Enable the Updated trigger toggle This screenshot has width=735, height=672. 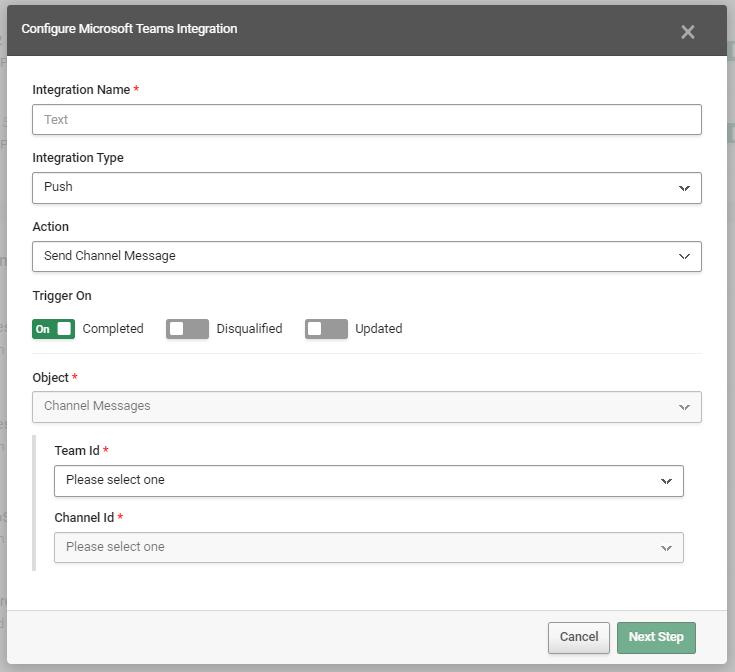(326, 329)
